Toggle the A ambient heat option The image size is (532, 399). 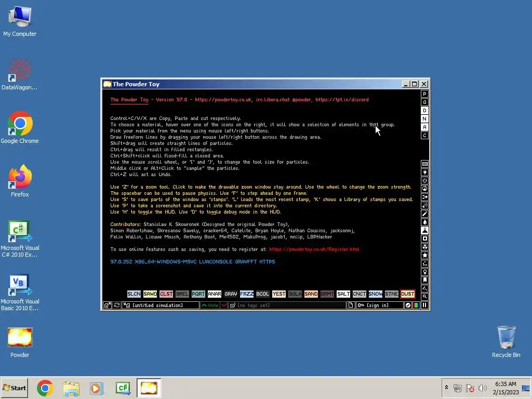(x=424, y=127)
